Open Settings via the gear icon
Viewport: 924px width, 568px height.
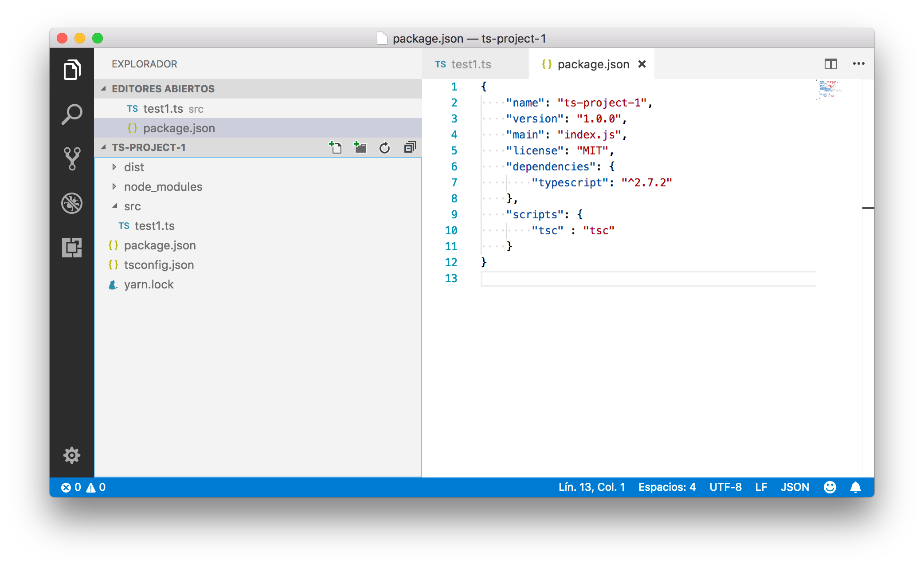click(x=72, y=455)
